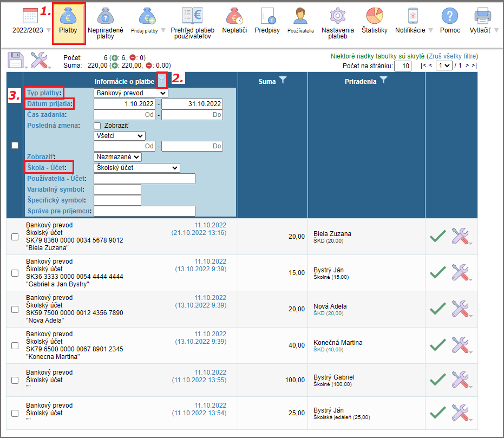
Task: Open the page number dropdown
Action: [x=444, y=66]
